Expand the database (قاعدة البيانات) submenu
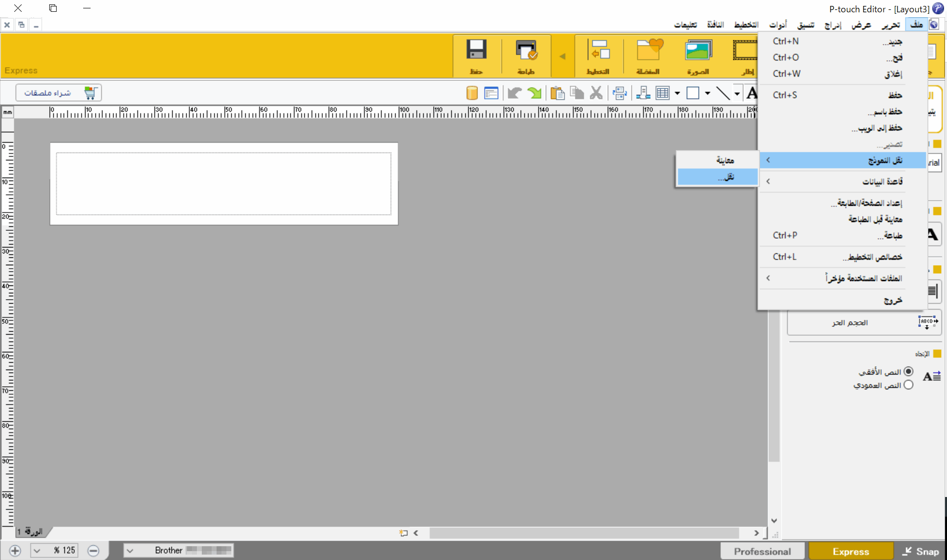Image resolution: width=947 pixels, height=560 pixels. [x=842, y=182]
